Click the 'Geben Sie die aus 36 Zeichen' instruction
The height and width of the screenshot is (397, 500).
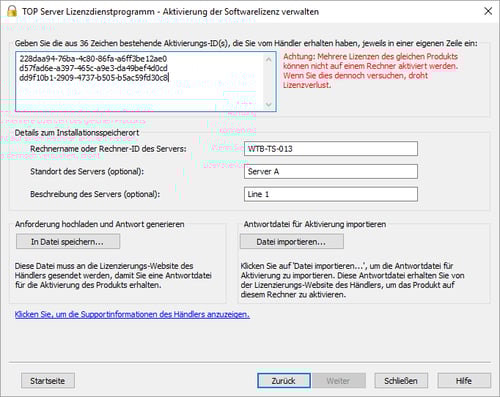click(246, 43)
